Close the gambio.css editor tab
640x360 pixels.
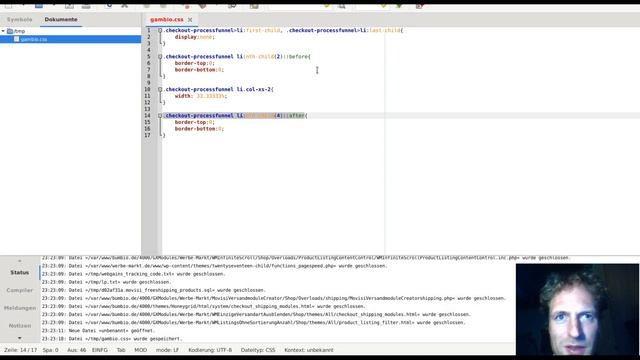(190, 20)
